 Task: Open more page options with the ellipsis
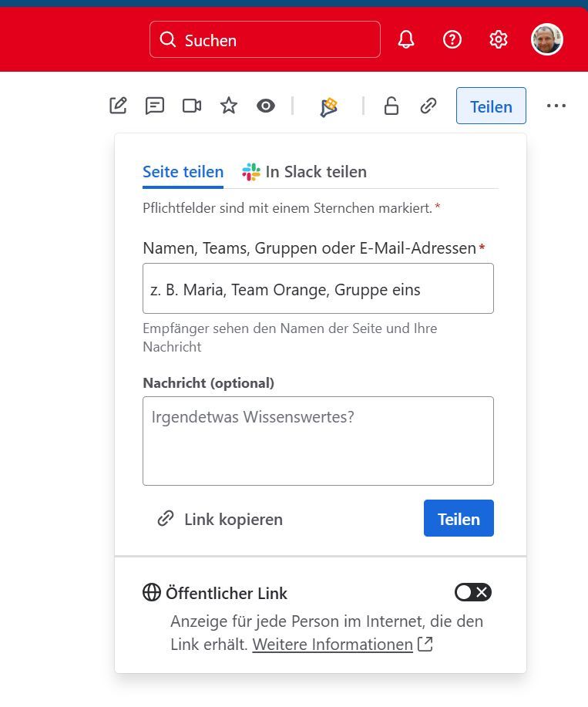tap(556, 106)
